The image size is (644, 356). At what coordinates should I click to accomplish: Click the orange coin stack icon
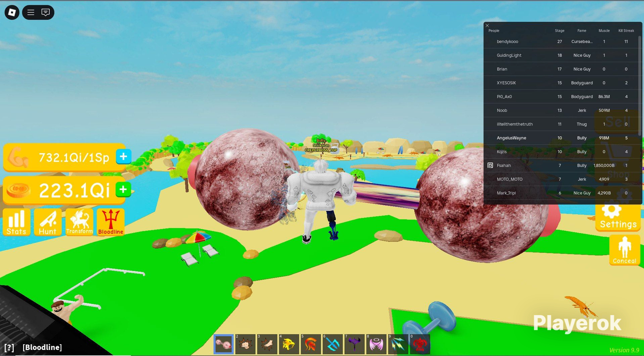point(19,190)
